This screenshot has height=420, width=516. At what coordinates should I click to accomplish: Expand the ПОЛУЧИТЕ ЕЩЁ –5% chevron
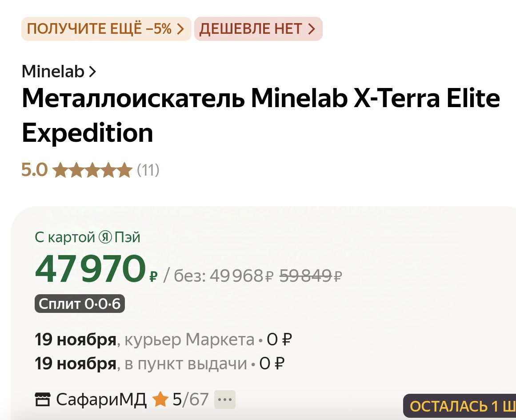click(x=180, y=29)
